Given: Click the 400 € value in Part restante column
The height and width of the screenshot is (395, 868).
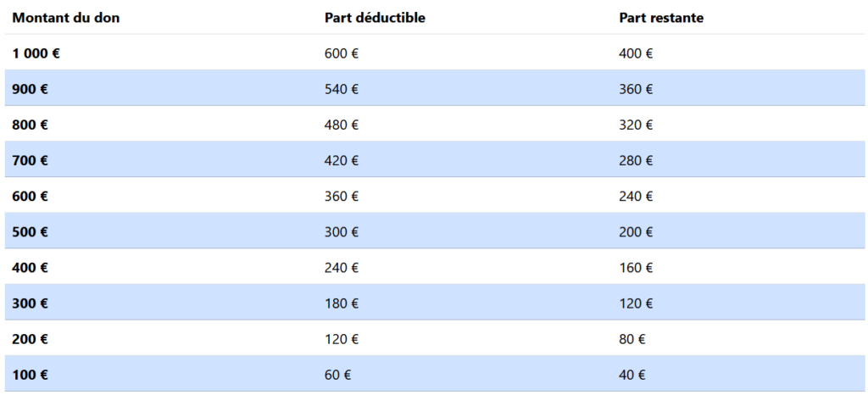Looking at the screenshot, I should pyautogui.click(x=636, y=53).
